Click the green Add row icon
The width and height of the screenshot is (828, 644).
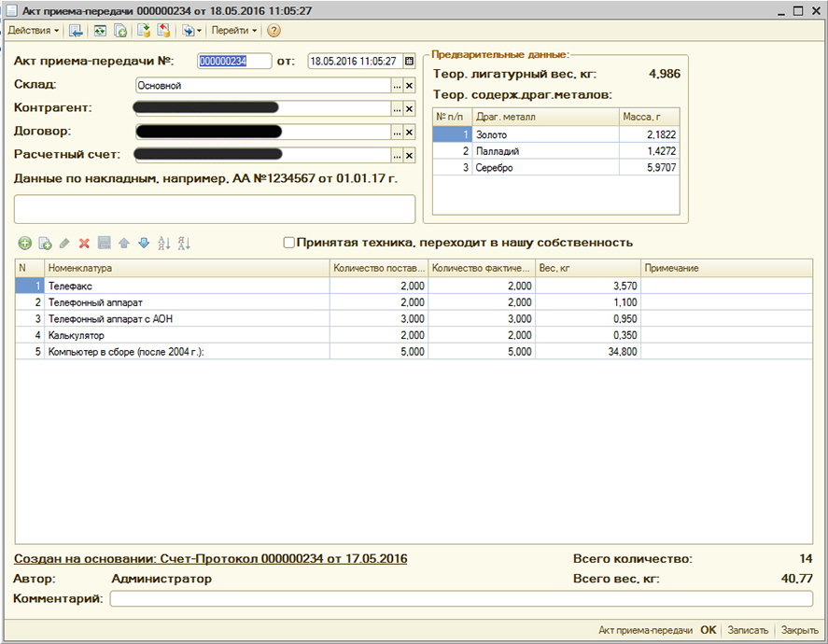tap(24, 243)
